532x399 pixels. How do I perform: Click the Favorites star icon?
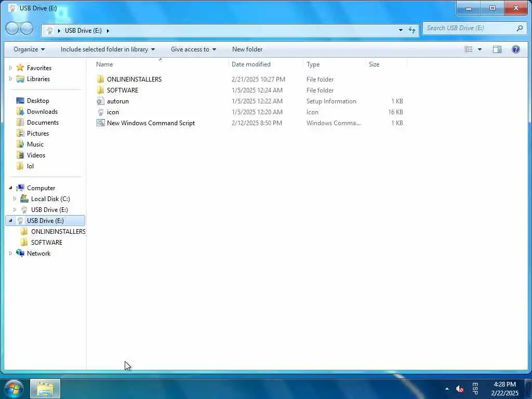(20, 68)
